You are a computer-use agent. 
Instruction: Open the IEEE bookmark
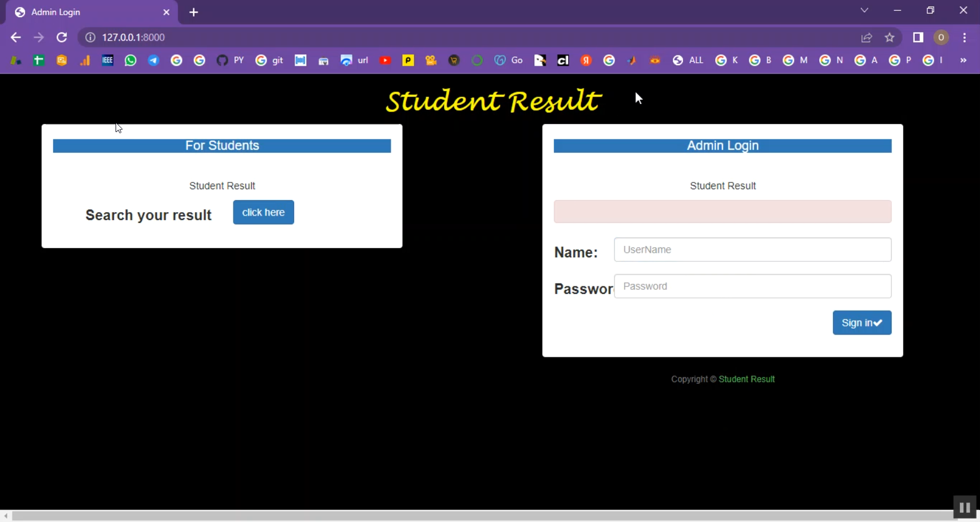pyautogui.click(x=108, y=61)
